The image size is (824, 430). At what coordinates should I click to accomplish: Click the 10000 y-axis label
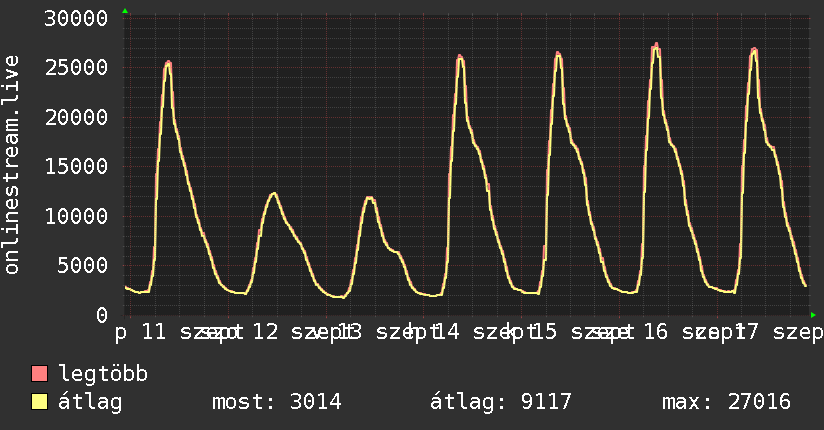pyautogui.click(x=76, y=216)
